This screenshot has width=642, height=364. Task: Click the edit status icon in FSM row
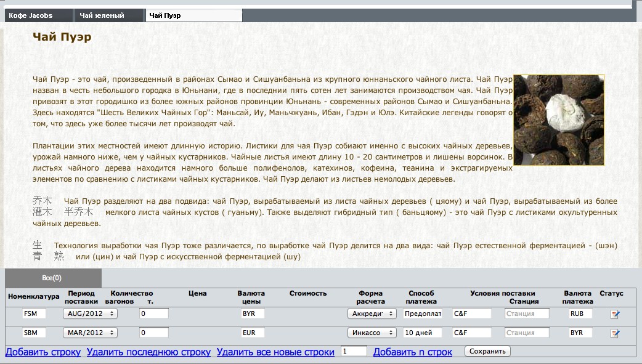pyautogui.click(x=614, y=314)
